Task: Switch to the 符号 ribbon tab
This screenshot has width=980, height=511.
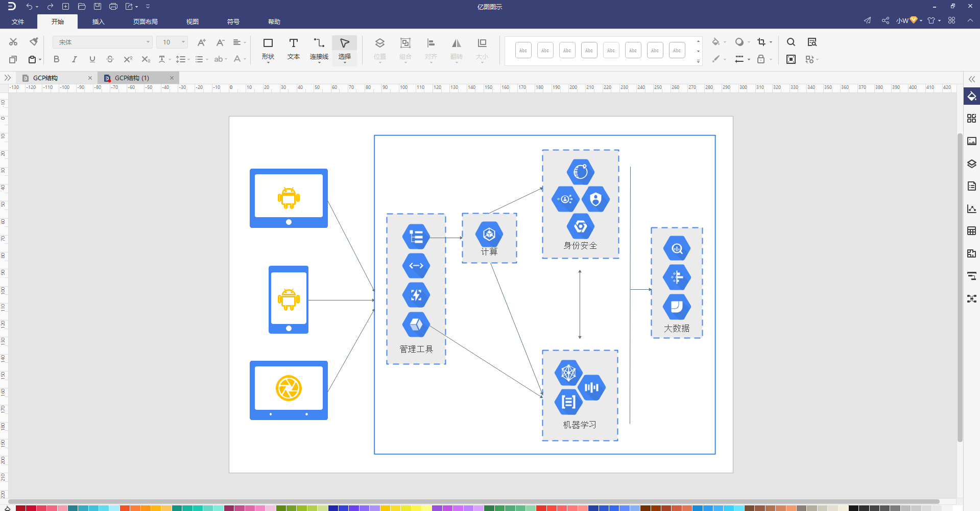Action: pyautogui.click(x=233, y=21)
